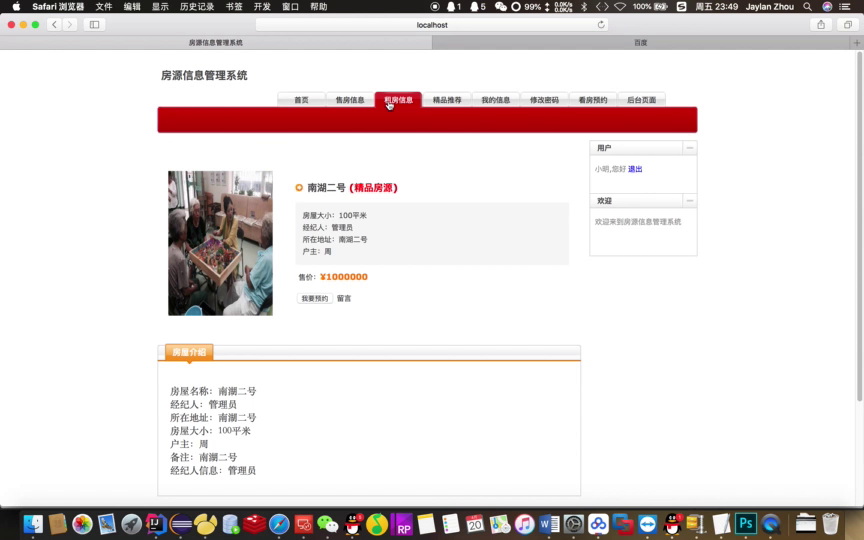Open the 书签 menu
Image resolution: width=864 pixels, height=540 pixels.
point(234,7)
